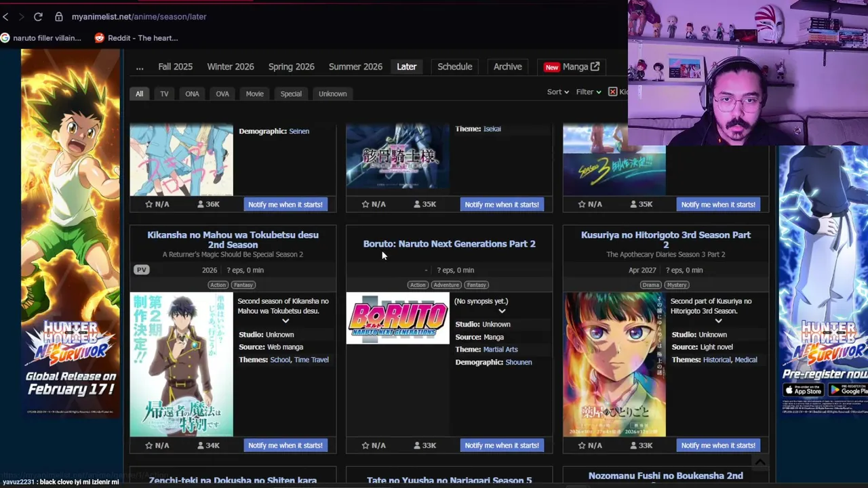The width and height of the screenshot is (868, 488).
Task: Click the App Store badge in right ad
Action: pos(804,390)
